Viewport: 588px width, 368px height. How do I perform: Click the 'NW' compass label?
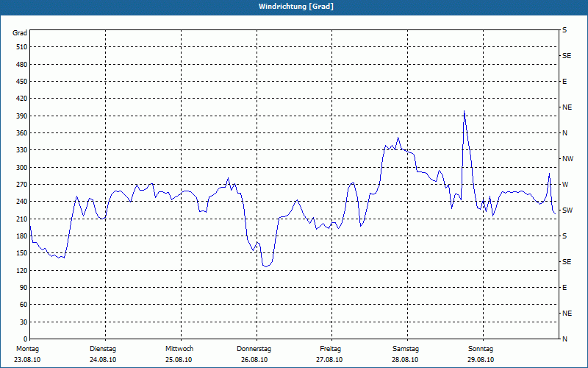tap(567, 159)
